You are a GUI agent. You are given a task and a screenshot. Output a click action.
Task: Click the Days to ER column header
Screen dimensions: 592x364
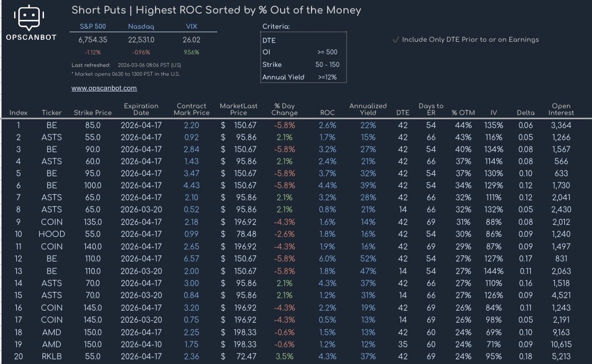click(431, 109)
